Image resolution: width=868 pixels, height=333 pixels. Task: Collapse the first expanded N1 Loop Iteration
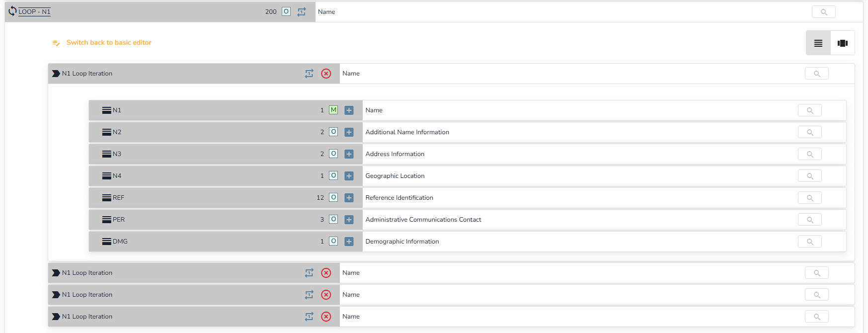[56, 74]
